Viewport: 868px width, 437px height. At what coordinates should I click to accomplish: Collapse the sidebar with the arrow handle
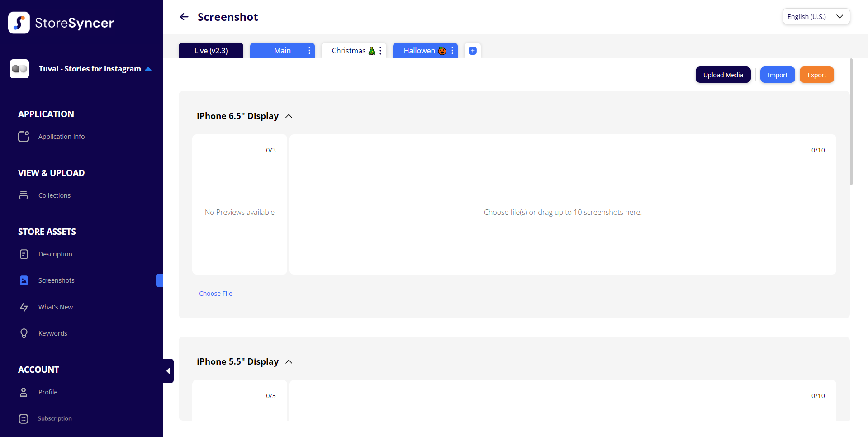(x=168, y=371)
